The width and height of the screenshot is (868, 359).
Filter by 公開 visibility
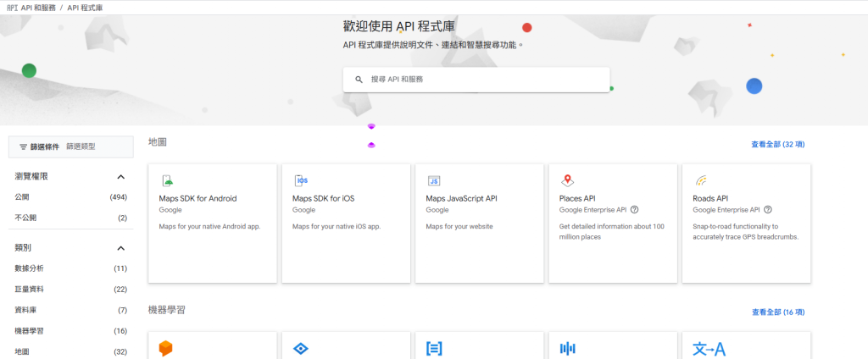click(x=71, y=197)
